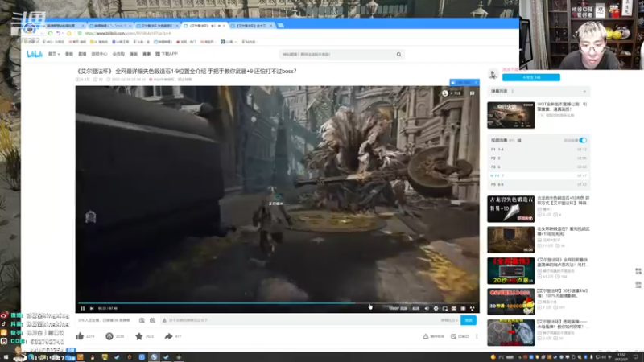Focus the danmaku comment input field
This screenshot has width=644, height=362.
(299, 320)
